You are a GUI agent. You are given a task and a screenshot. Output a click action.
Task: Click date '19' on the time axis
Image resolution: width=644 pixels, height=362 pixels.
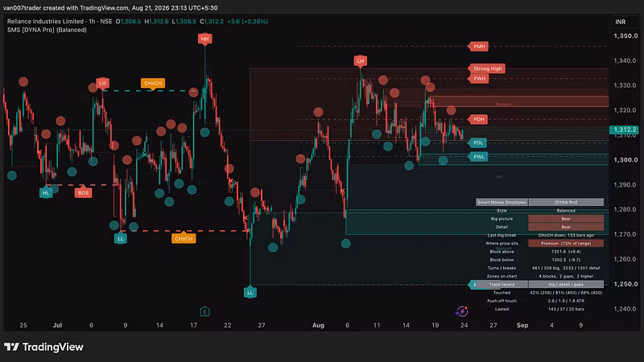[x=435, y=326]
